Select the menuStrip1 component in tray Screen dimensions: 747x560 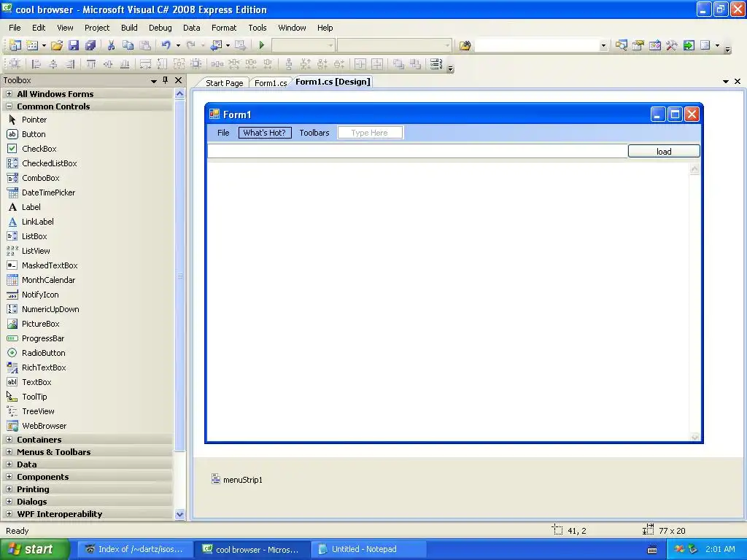pos(237,479)
